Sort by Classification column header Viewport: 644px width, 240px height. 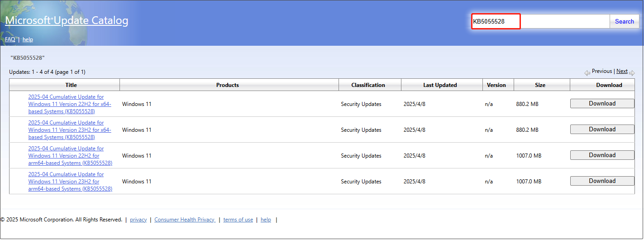coord(368,85)
